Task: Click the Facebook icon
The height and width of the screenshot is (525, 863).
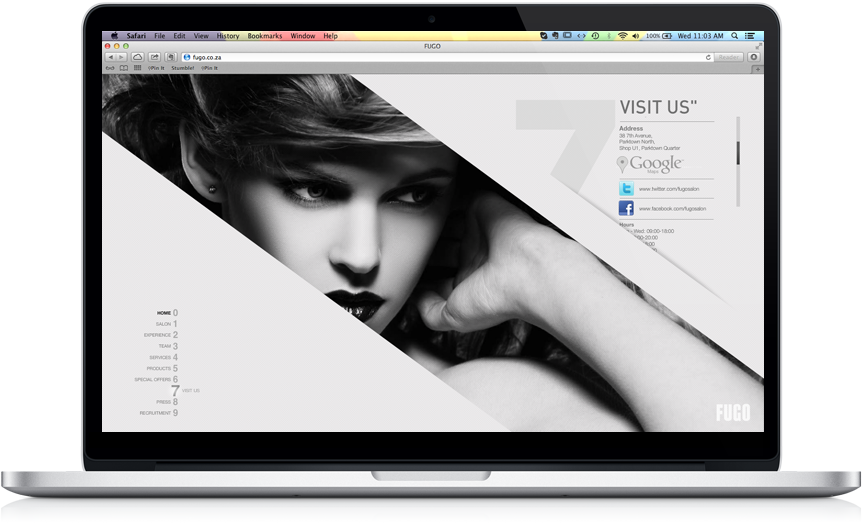Action: point(626,208)
